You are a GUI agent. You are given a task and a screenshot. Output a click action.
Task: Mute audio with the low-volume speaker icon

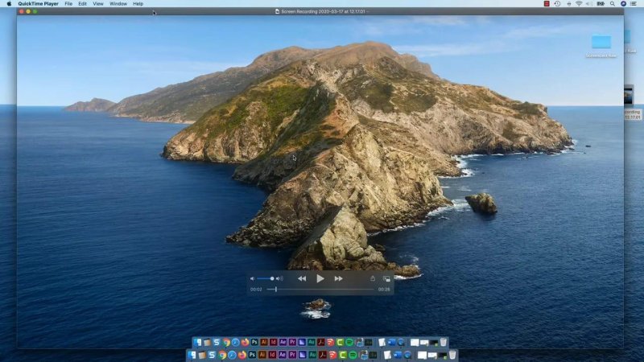(252, 278)
